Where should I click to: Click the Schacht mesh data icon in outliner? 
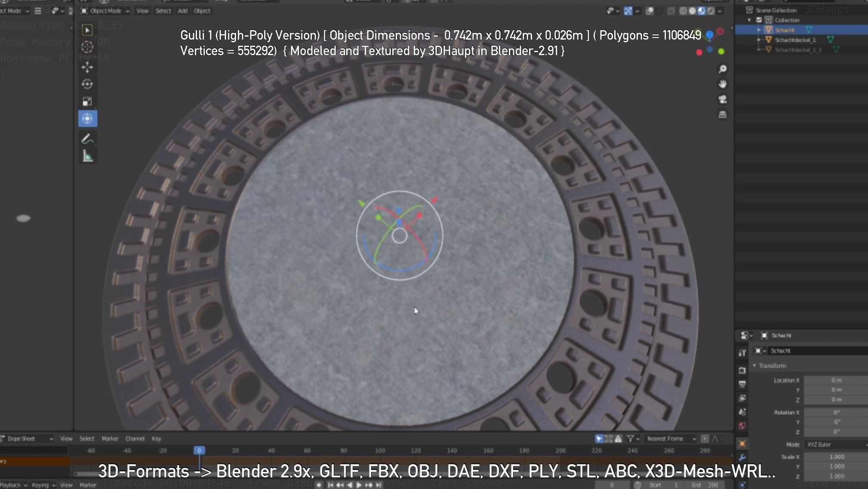pyautogui.click(x=809, y=30)
